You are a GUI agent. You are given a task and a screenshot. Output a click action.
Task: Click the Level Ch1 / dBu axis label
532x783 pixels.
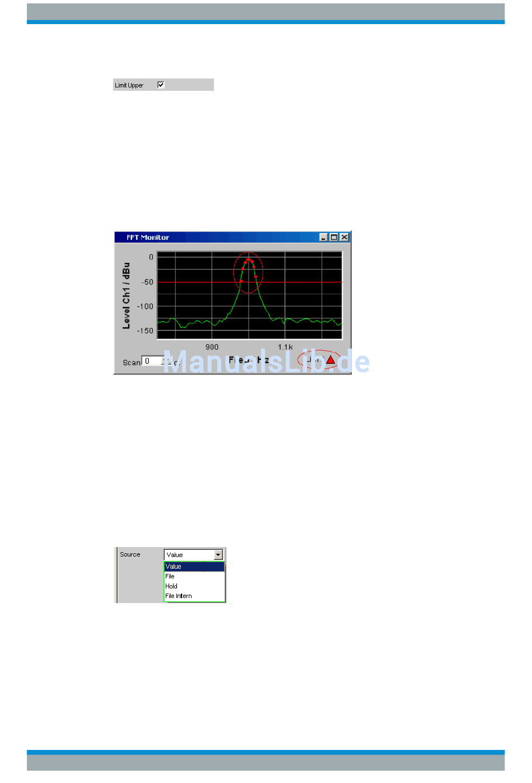pos(127,295)
